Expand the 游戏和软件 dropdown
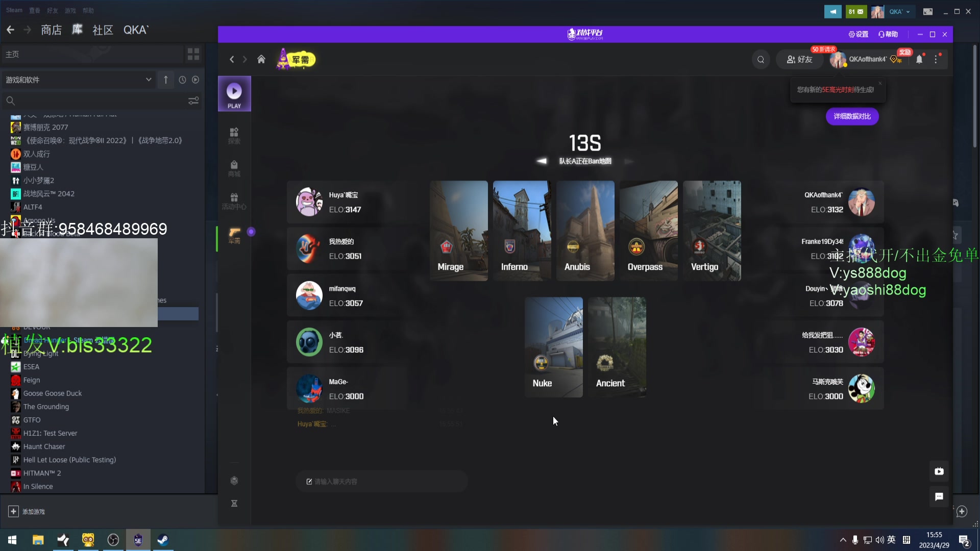980x551 pixels. click(x=149, y=80)
